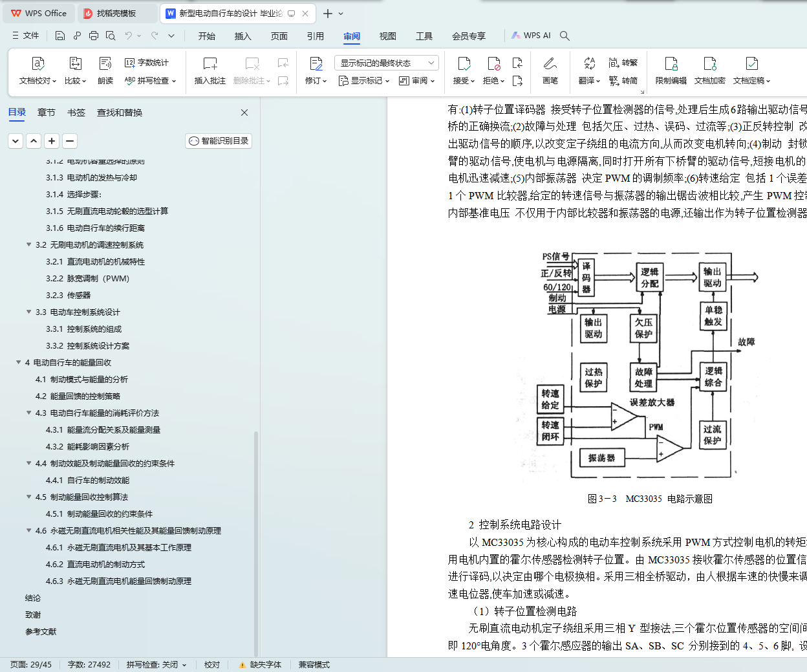Screen dimensions: 807x672
Task: Jump to 3.2.2 脉宽调制 (PWM) heading
Action: (88, 278)
